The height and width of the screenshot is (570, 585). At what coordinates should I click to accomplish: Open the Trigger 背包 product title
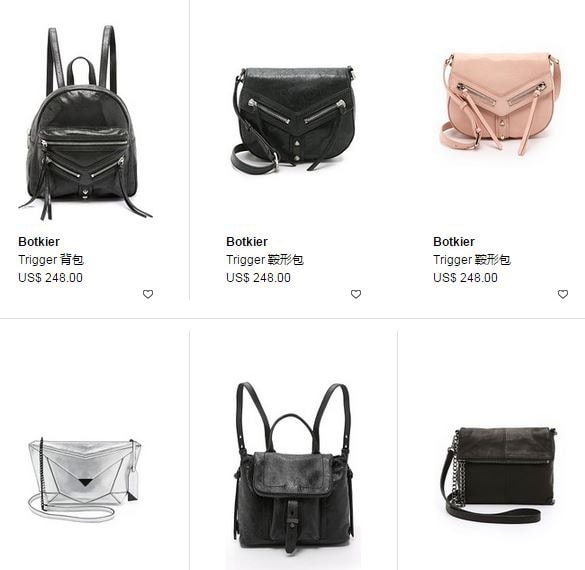click(x=51, y=260)
